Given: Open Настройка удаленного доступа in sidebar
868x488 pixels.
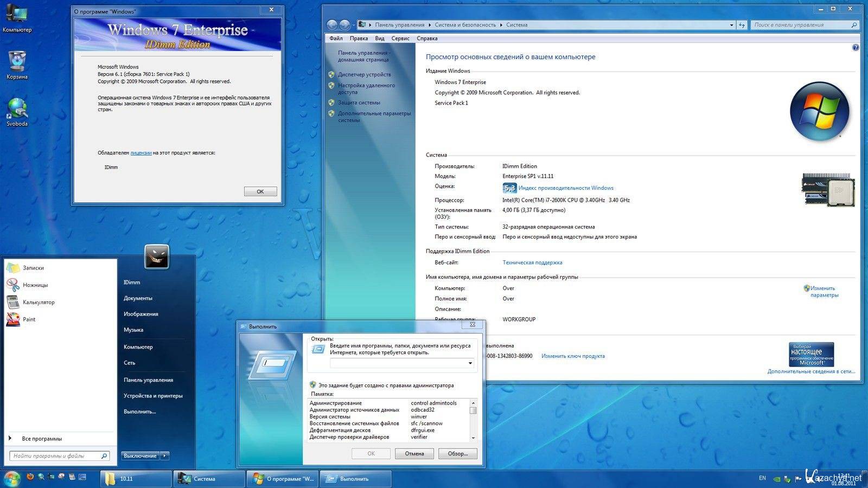Looking at the screenshot, I should (366, 89).
